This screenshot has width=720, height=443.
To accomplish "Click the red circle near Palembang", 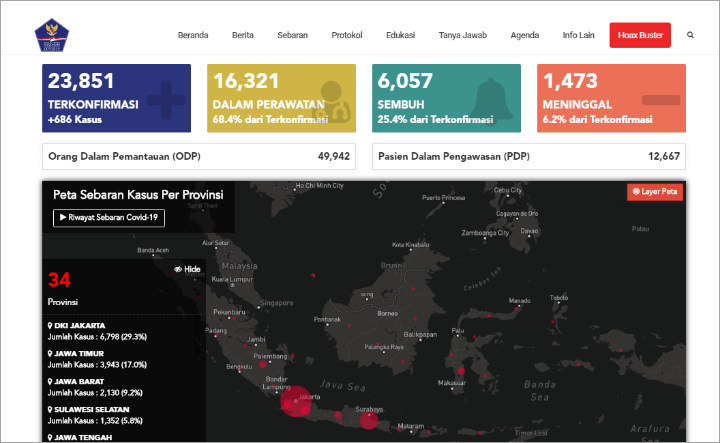I will [262, 364].
